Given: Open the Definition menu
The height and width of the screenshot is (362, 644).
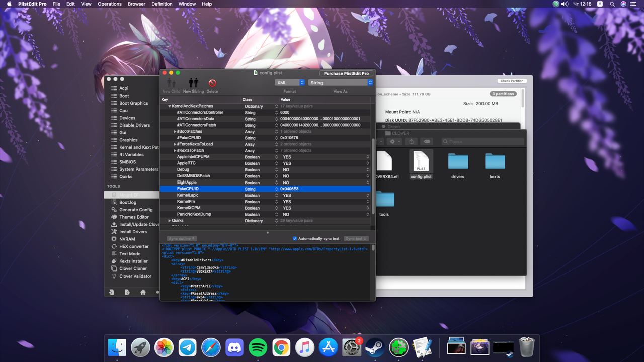Looking at the screenshot, I should pyautogui.click(x=162, y=4).
